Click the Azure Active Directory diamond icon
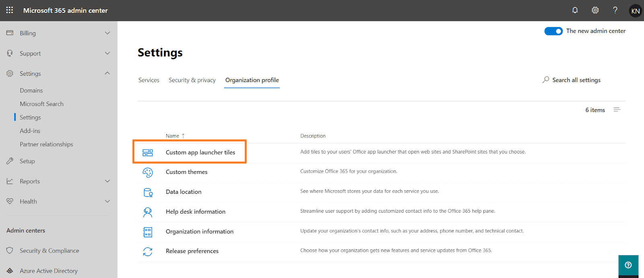 click(x=10, y=271)
